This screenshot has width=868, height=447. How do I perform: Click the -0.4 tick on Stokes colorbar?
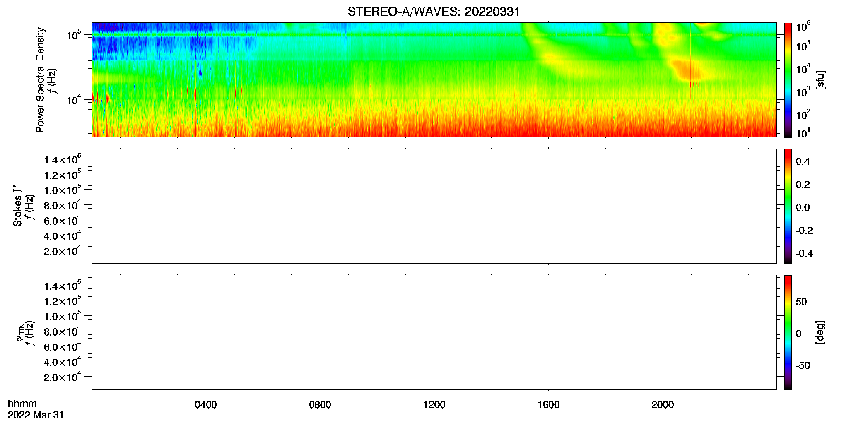point(804,253)
